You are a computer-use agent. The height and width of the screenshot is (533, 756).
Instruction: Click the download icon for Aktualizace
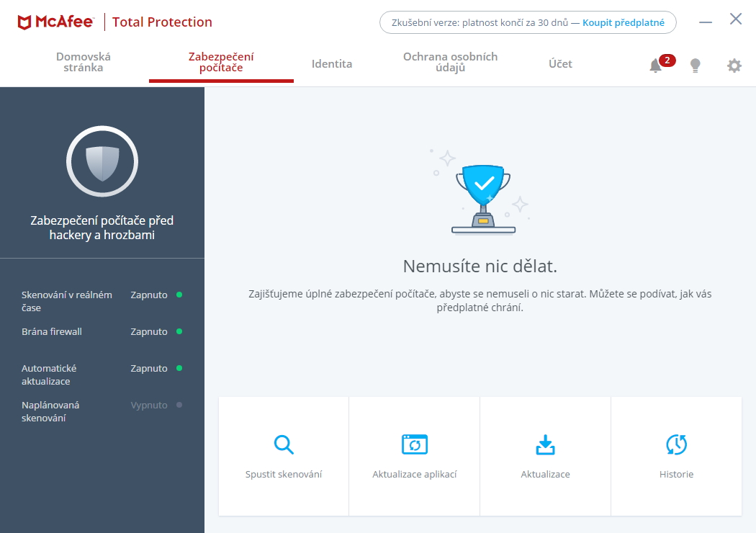[545, 444]
